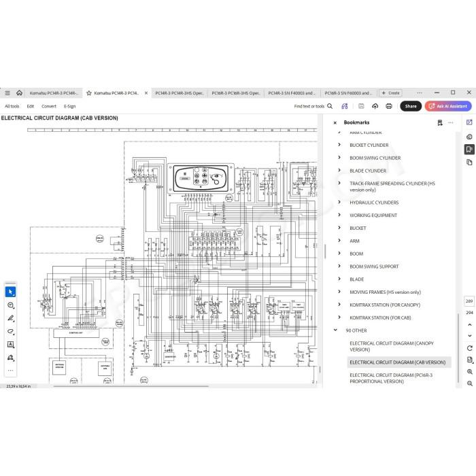Screen dimensions: 476x476
Task: Open MOVING FRAMES (HS version only) bookmark
Action: [x=386, y=292]
